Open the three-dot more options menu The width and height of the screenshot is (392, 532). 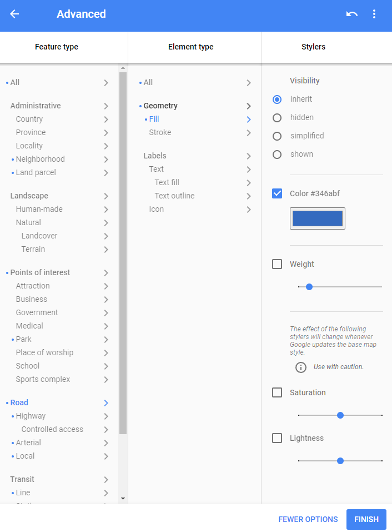(x=374, y=14)
